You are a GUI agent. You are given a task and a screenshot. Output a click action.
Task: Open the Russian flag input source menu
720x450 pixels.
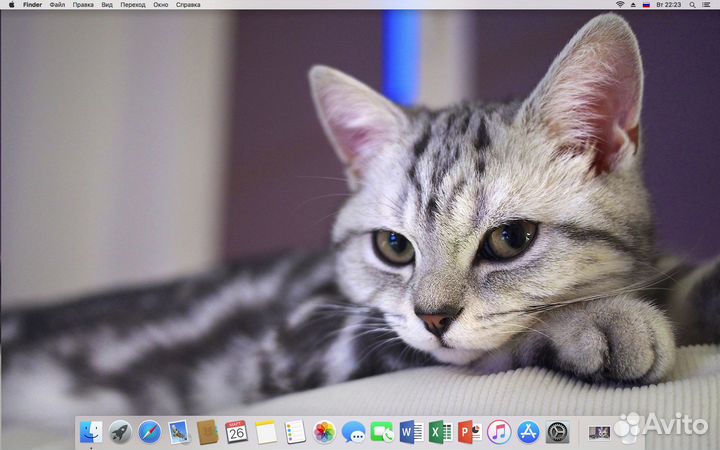pyautogui.click(x=646, y=5)
